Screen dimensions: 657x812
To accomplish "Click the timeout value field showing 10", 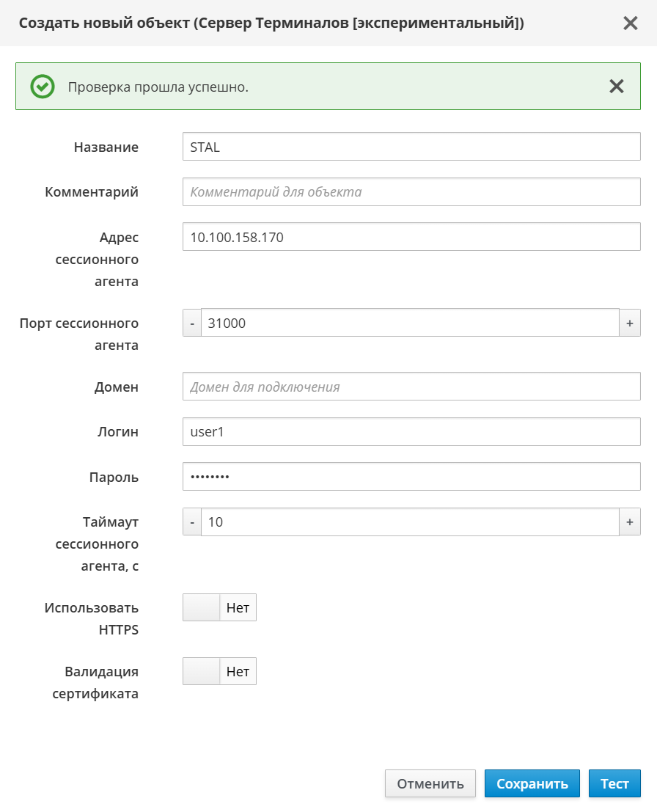I will point(411,522).
